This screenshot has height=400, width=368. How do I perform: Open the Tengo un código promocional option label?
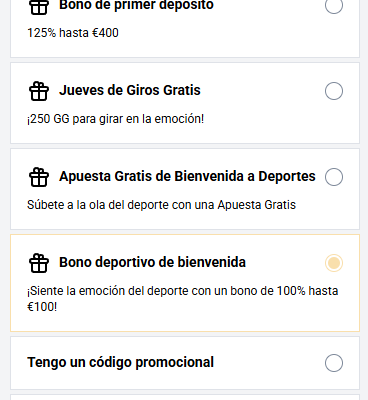click(120, 363)
